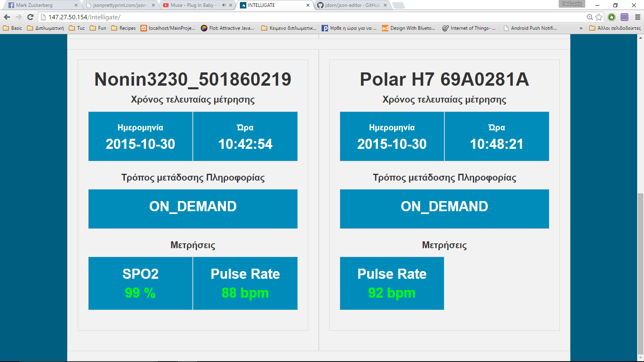The width and height of the screenshot is (644, 362).
Task: Open the Chrome hamburger menu
Action: (x=638, y=17)
